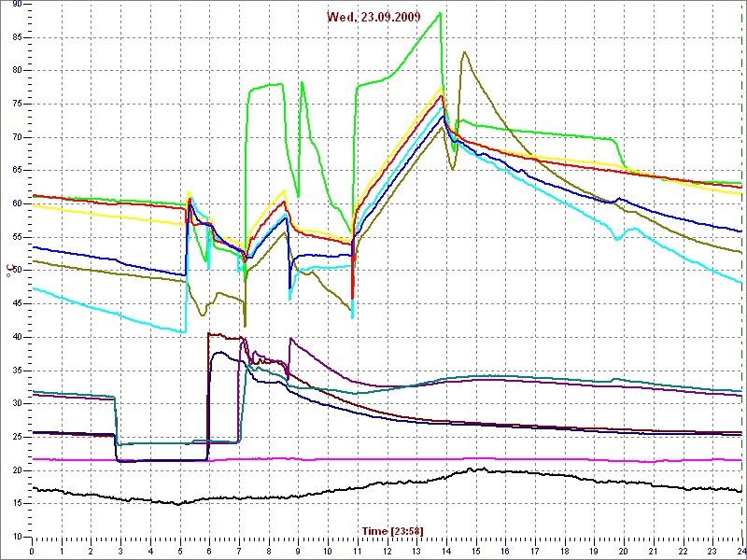This screenshot has height=560, width=747.
Task: Select the '55' temperature axis label
Action: [x=18, y=237]
